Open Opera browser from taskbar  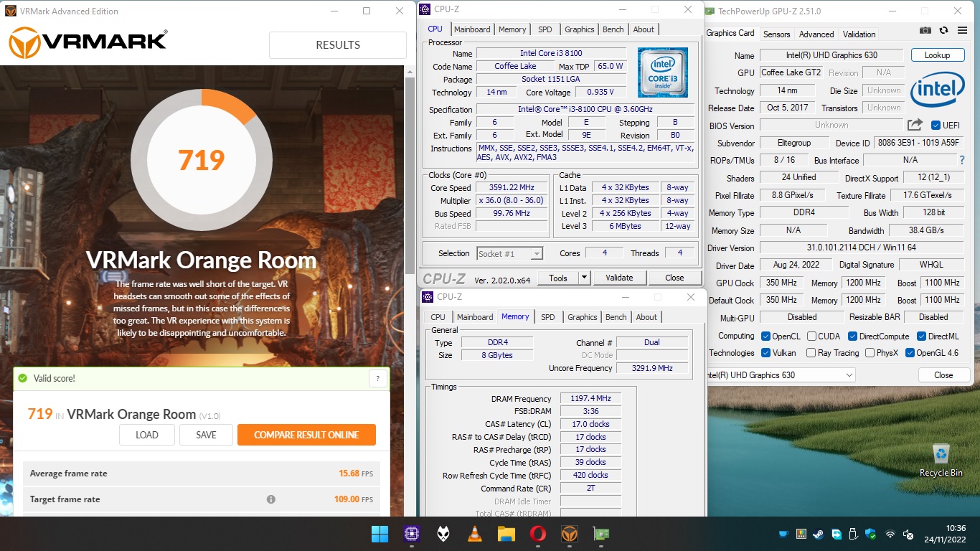[538, 534]
